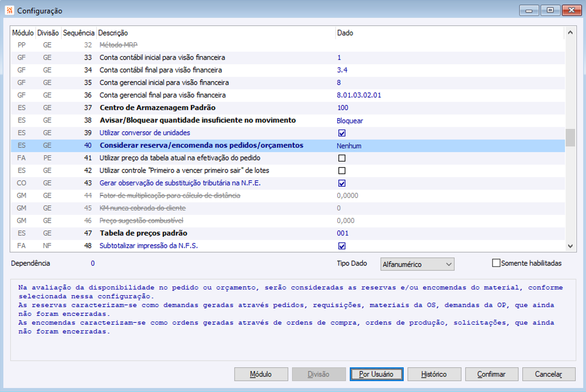Uncheck 'Utilizar conversor de unidades' checkbox
Image resolution: width=586 pixels, height=392 pixels.
[x=342, y=133]
